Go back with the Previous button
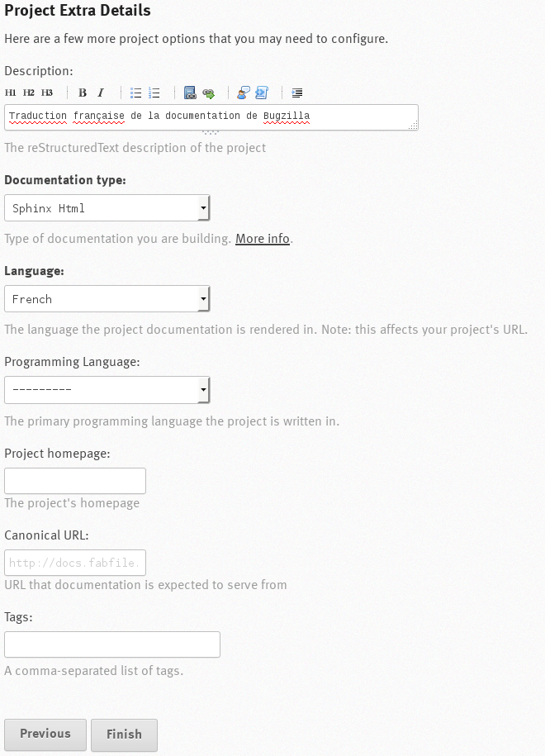This screenshot has width=545, height=756. click(45, 734)
